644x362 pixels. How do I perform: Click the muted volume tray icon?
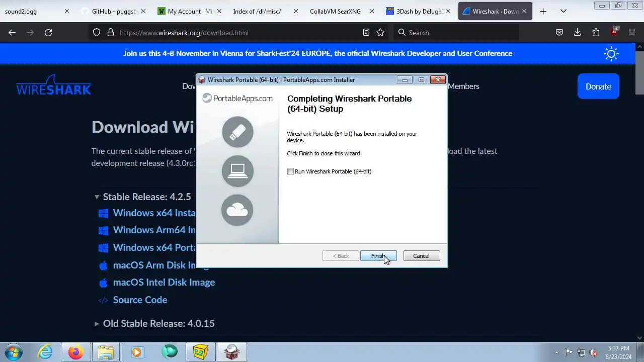point(593,352)
